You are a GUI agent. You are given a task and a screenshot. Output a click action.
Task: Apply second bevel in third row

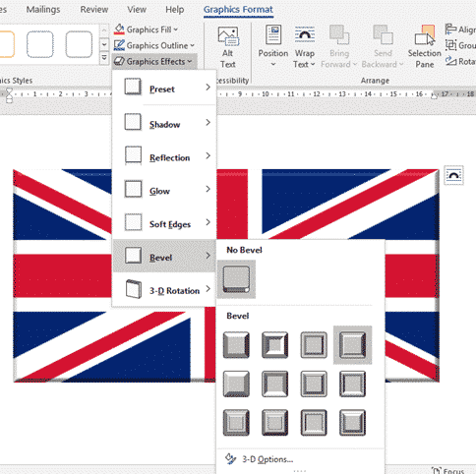coord(275,423)
